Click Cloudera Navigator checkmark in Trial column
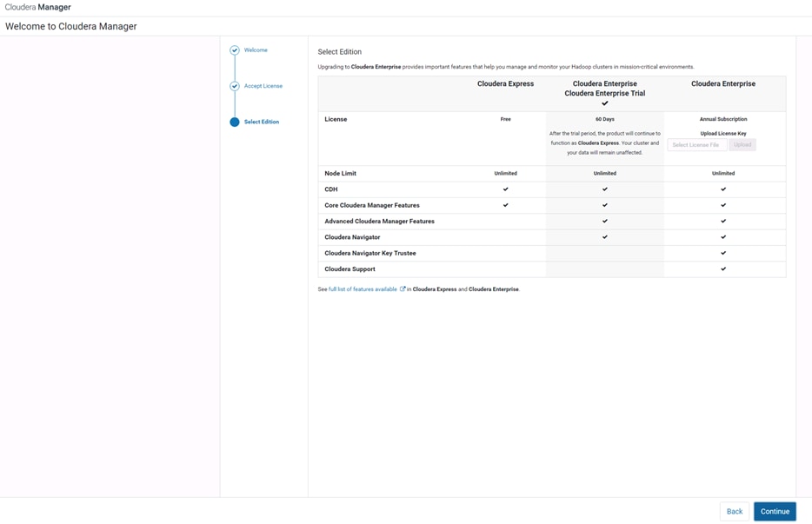Image resolution: width=812 pixels, height=524 pixels. (605, 237)
